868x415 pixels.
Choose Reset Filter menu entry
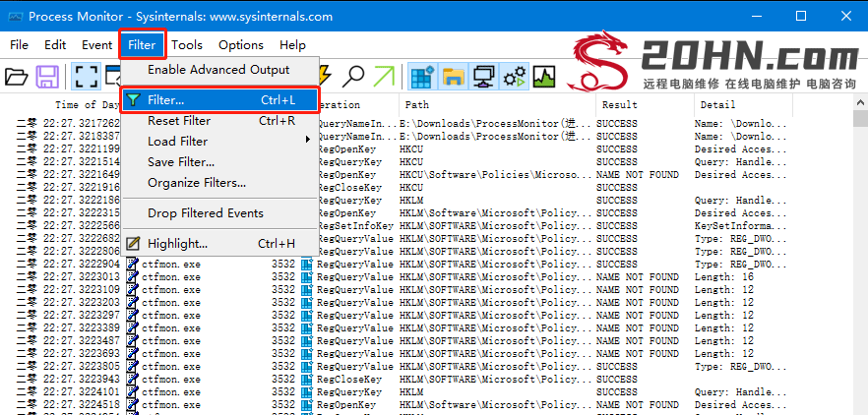[178, 121]
